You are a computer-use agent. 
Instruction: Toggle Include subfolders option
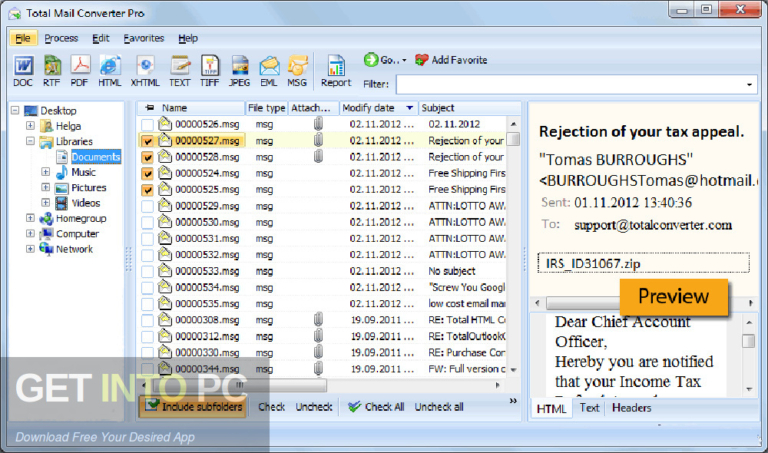(x=193, y=406)
